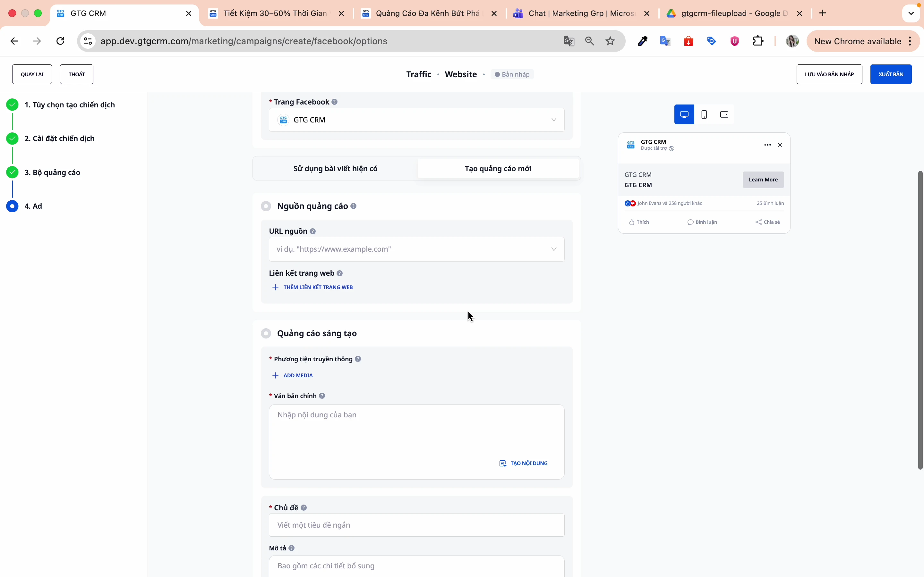Click help icon next to Văn bản chính
924x577 pixels.
click(x=322, y=396)
